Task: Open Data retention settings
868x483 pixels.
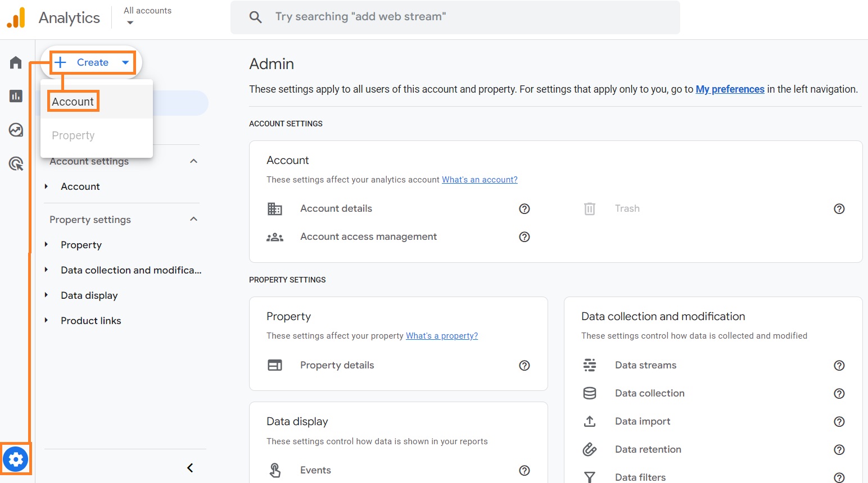Action: click(648, 449)
